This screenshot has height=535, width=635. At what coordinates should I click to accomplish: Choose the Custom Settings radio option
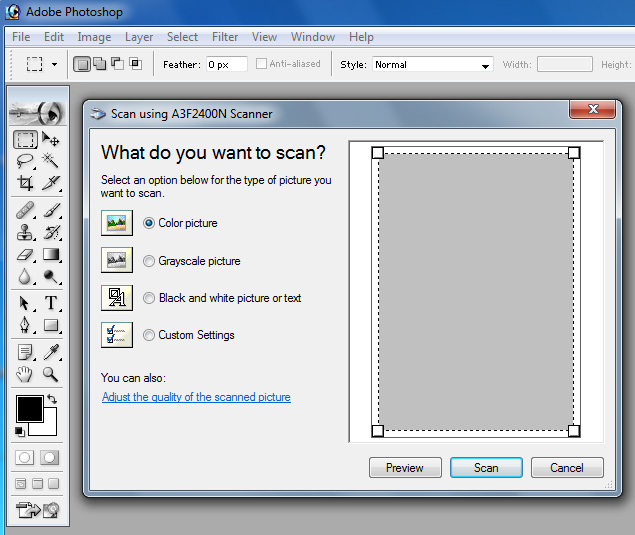149,335
